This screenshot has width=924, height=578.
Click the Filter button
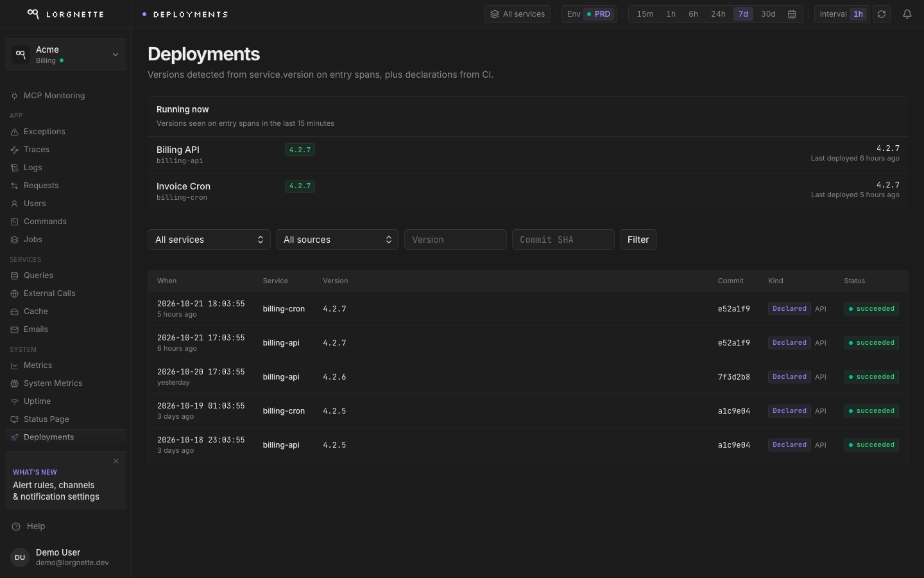click(638, 240)
